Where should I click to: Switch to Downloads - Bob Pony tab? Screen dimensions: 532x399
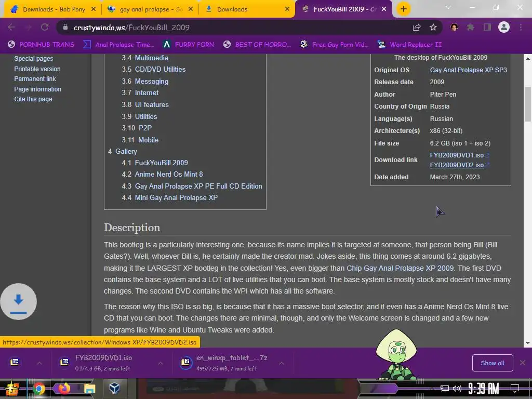point(54,9)
